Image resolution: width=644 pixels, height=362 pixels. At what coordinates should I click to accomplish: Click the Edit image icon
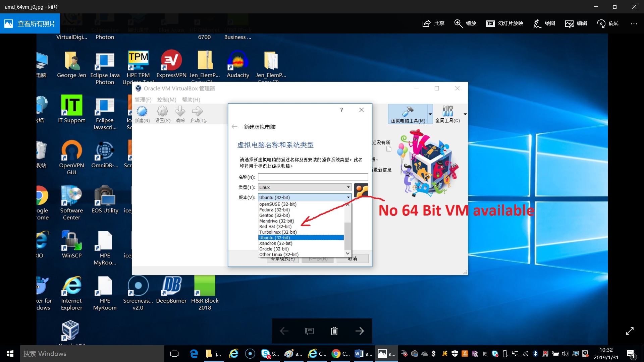569,23
